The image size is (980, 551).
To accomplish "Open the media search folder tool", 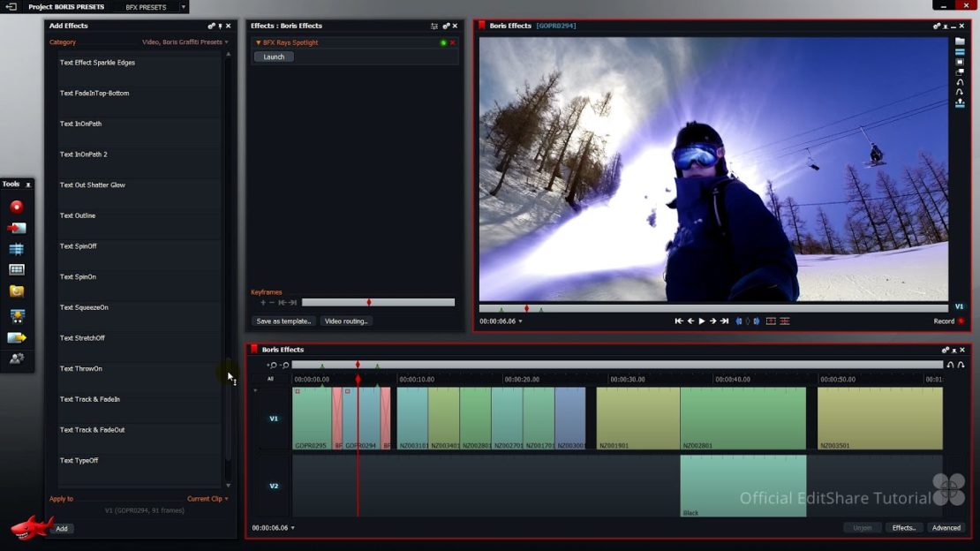I will point(16,291).
